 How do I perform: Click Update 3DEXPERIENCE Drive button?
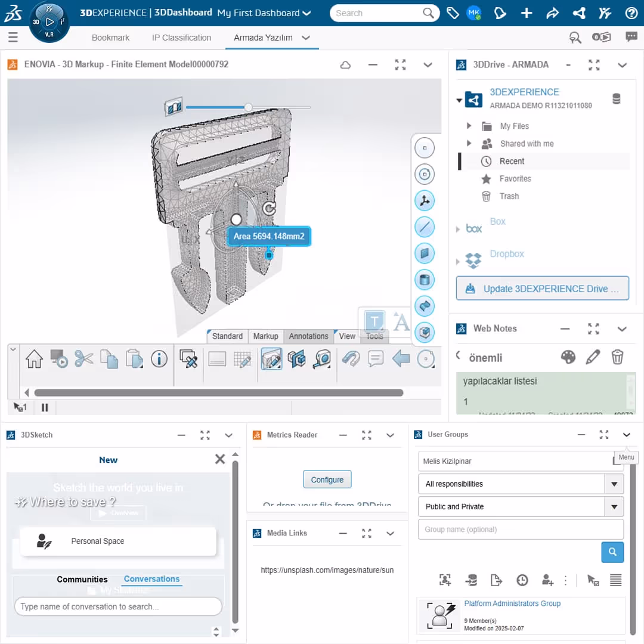[x=542, y=289]
